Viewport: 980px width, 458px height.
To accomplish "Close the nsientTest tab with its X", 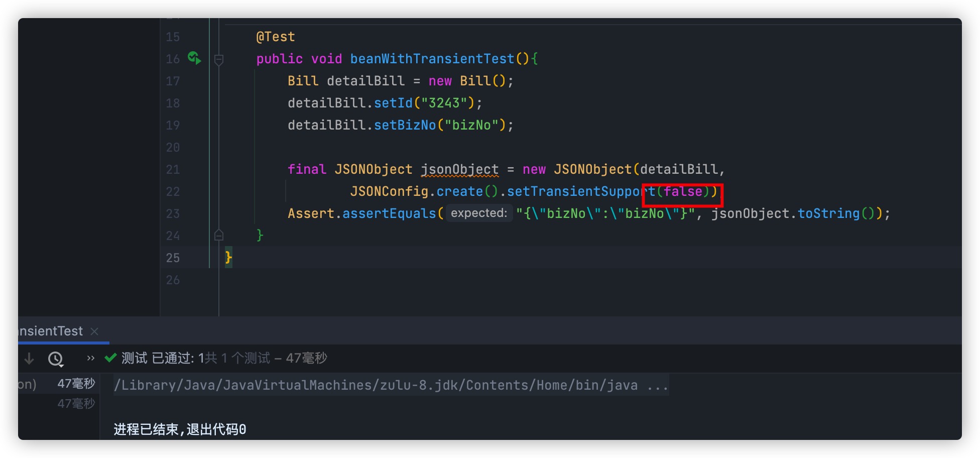I will pyautogui.click(x=95, y=331).
